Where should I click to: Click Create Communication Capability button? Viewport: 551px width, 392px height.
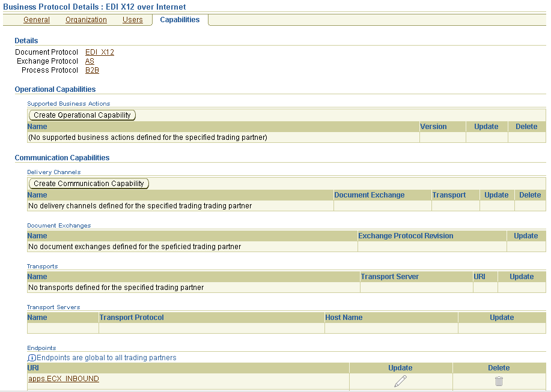click(89, 184)
